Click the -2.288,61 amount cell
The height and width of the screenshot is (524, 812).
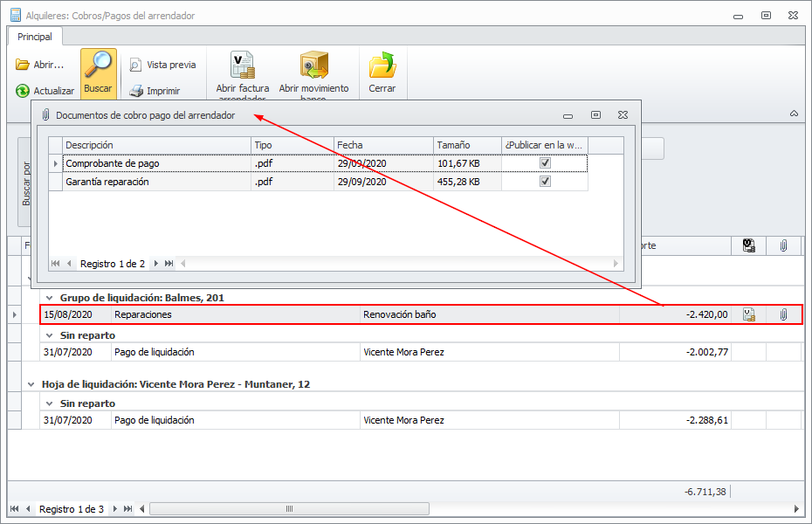675,420
